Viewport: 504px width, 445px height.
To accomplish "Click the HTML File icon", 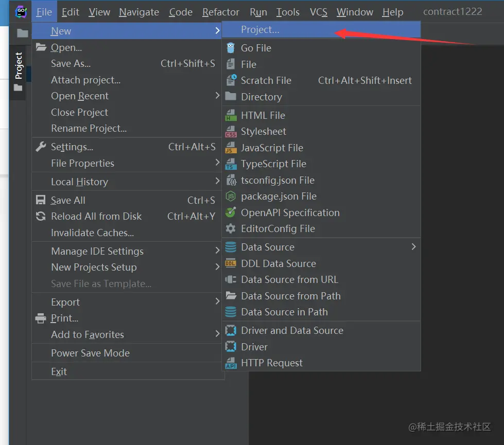I will [x=231, y=115].
